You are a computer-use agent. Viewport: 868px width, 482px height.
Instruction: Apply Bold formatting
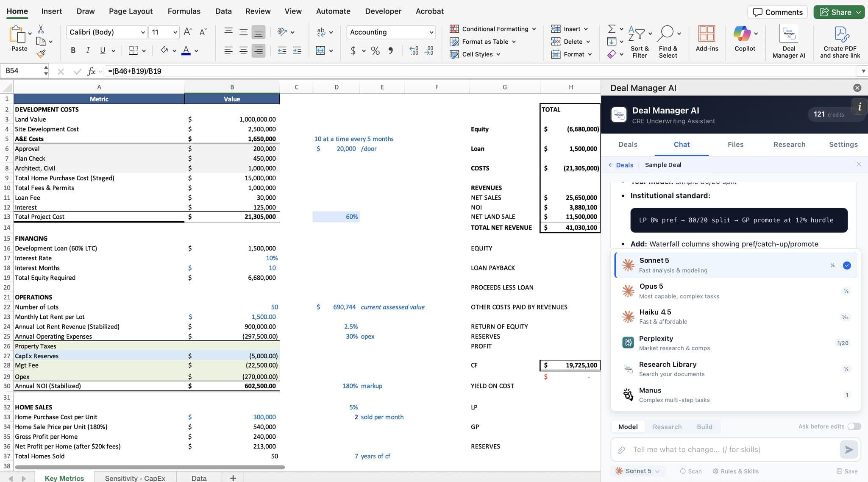pos(73,50)
